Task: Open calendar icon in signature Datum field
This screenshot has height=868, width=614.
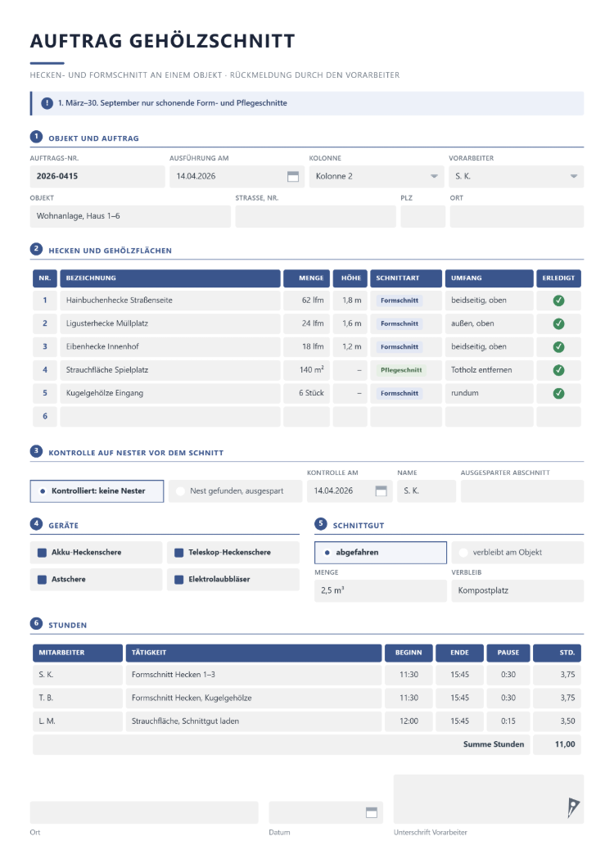Action: click(372, 812)
